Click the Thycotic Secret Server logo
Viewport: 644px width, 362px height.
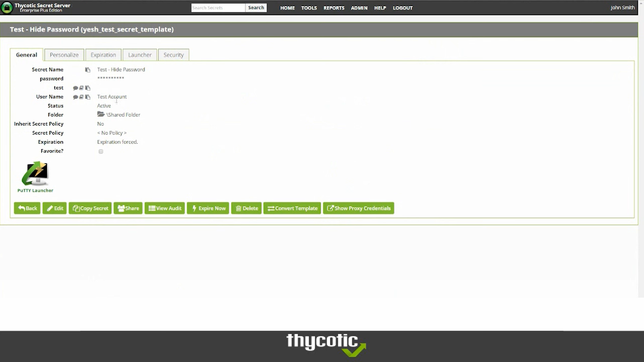(x=37, y=7)
